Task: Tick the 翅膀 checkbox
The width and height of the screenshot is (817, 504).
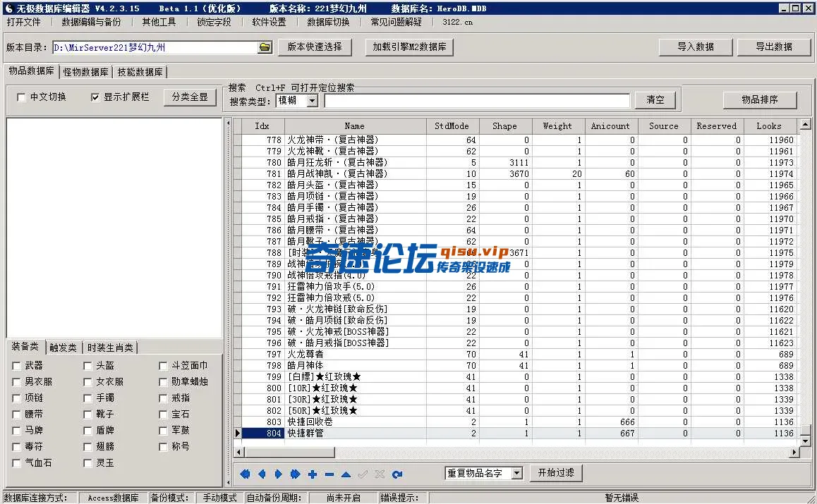Action: click(x=87, y=447)
